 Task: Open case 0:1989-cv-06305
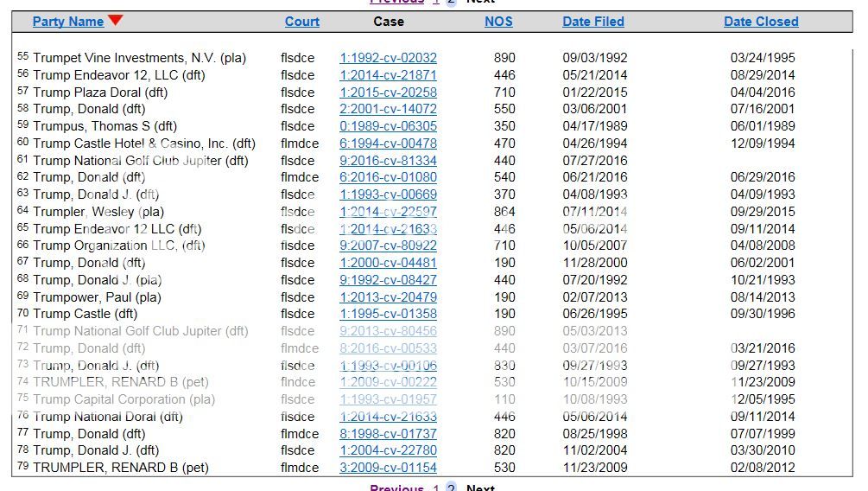[x=388, y=126]
